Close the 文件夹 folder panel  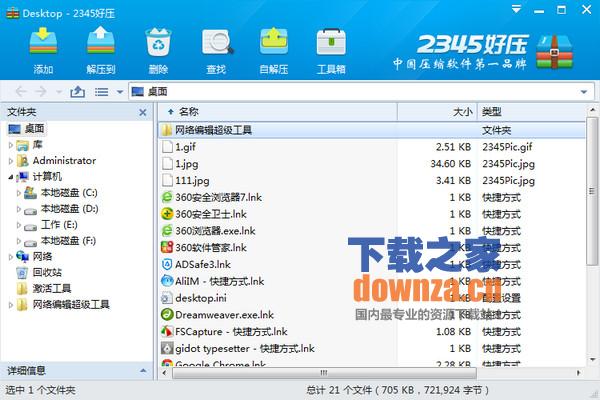[143, 112]
